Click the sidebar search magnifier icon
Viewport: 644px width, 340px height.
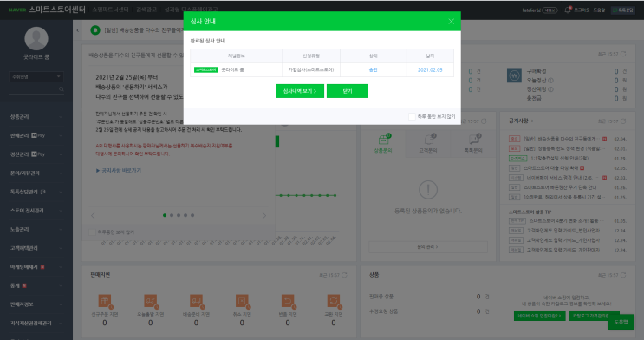click(x=62, y=88)
